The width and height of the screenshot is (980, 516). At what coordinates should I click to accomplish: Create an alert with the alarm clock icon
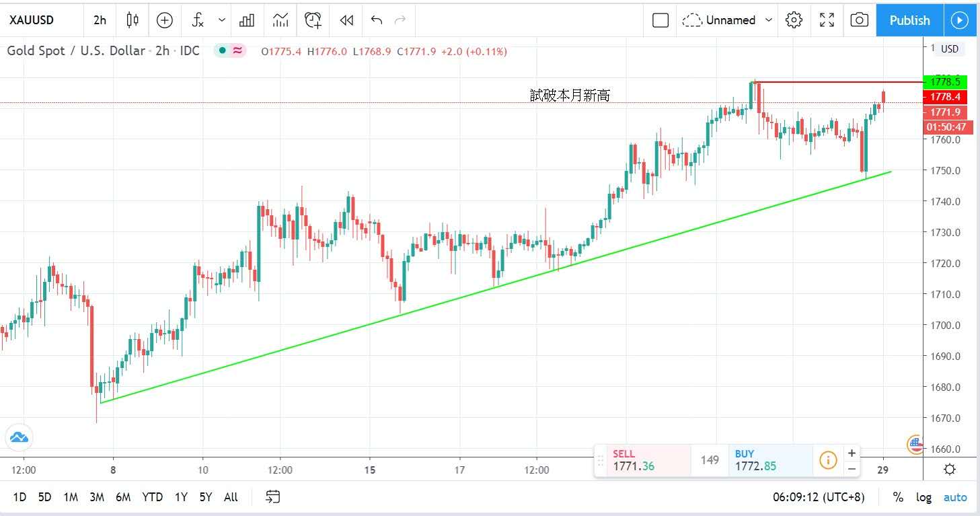pos(313,20)
